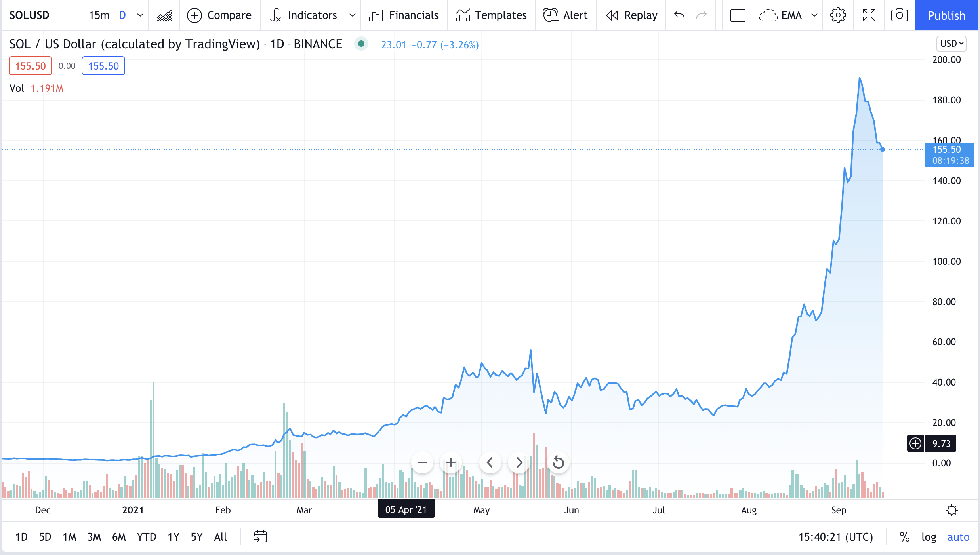Select the YTD time range
The height and width of the screenshot is (555, 980).
(x=146, y=537)
